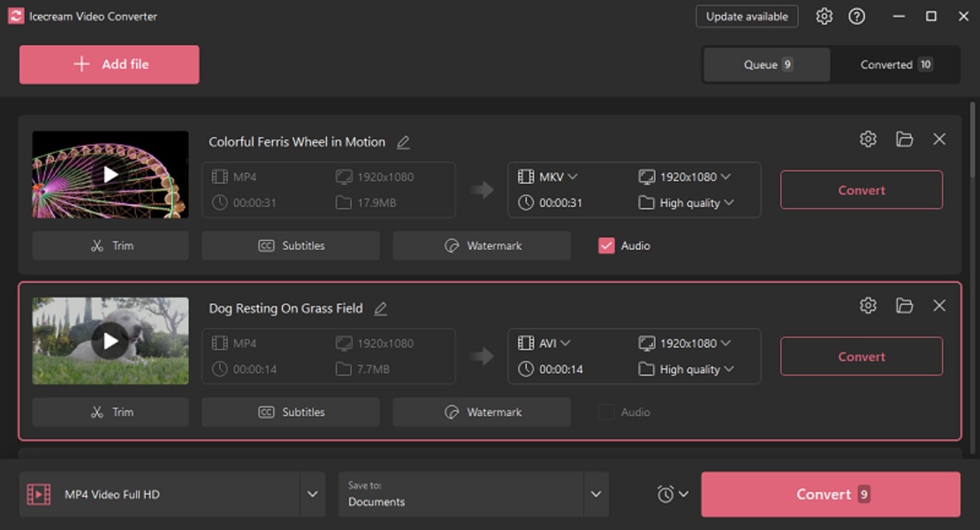Open output folder icon for Ferris Wheel video

tap(904, 140)
